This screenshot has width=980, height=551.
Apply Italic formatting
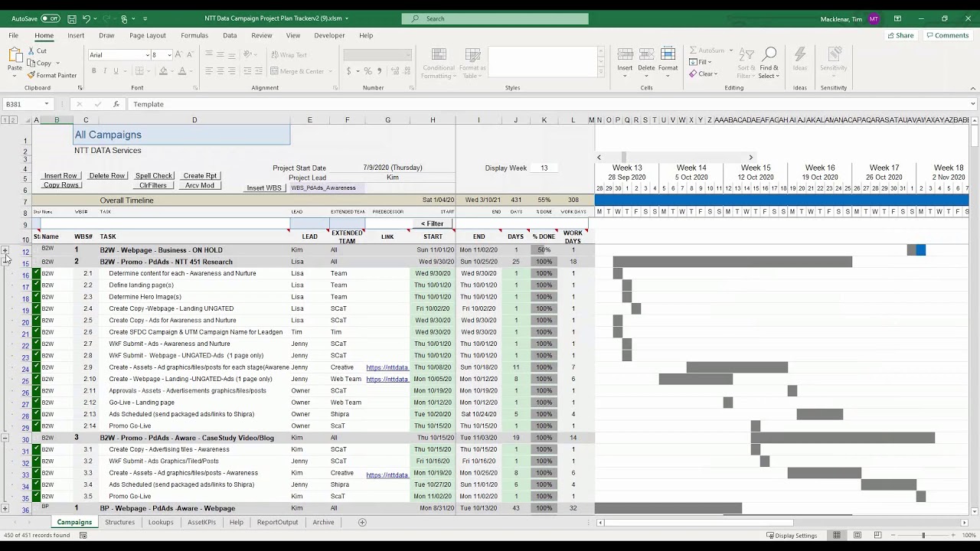(x=105, y=71)
